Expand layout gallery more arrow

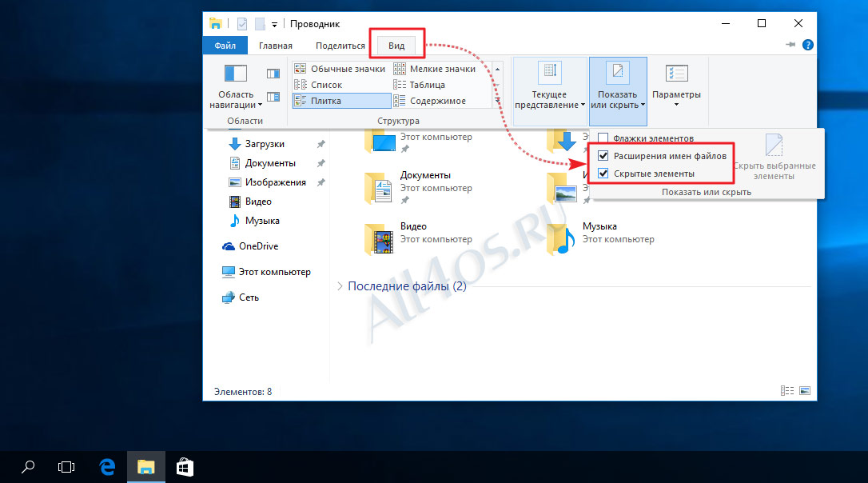tap(498, 100)
